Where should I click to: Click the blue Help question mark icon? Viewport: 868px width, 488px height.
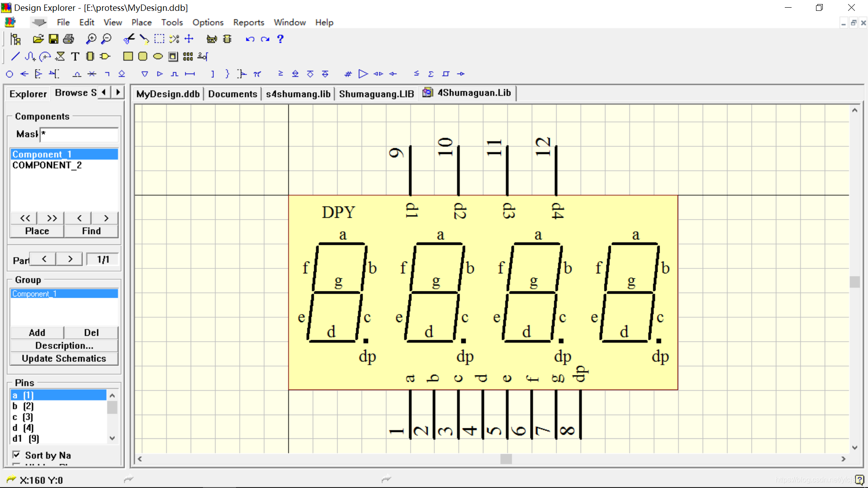tap(280, 39)
